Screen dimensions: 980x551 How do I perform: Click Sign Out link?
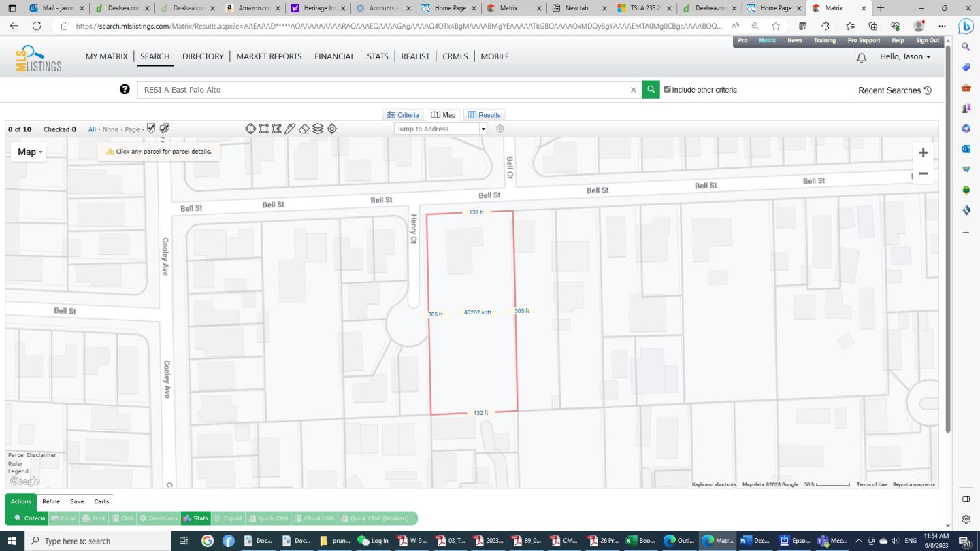tap(927, 41)
